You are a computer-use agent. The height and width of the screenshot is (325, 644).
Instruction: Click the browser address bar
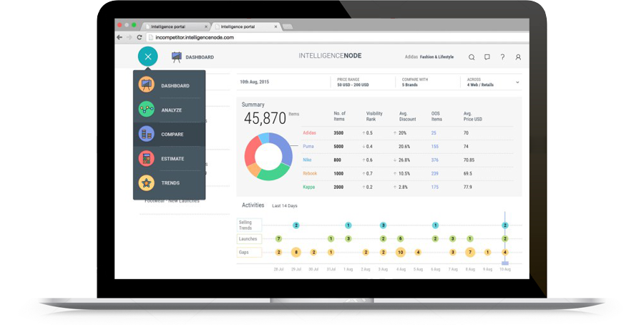(286, 37)
